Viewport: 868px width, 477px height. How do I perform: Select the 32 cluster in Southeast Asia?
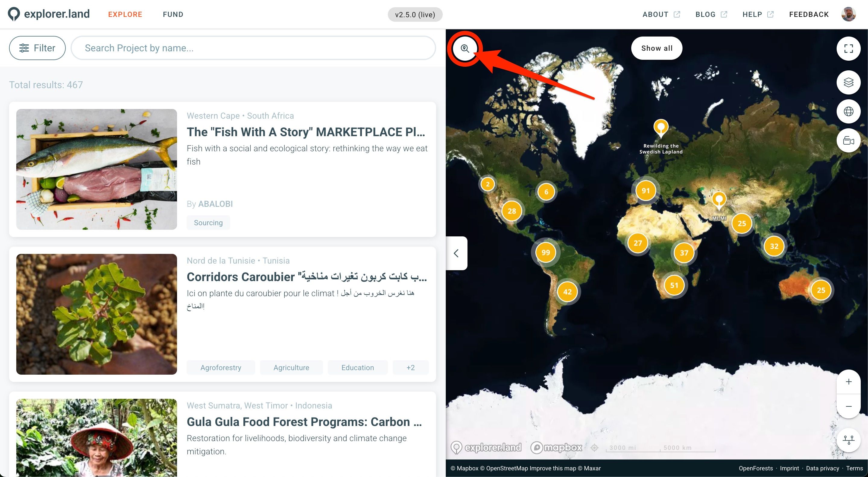point(774,246)
